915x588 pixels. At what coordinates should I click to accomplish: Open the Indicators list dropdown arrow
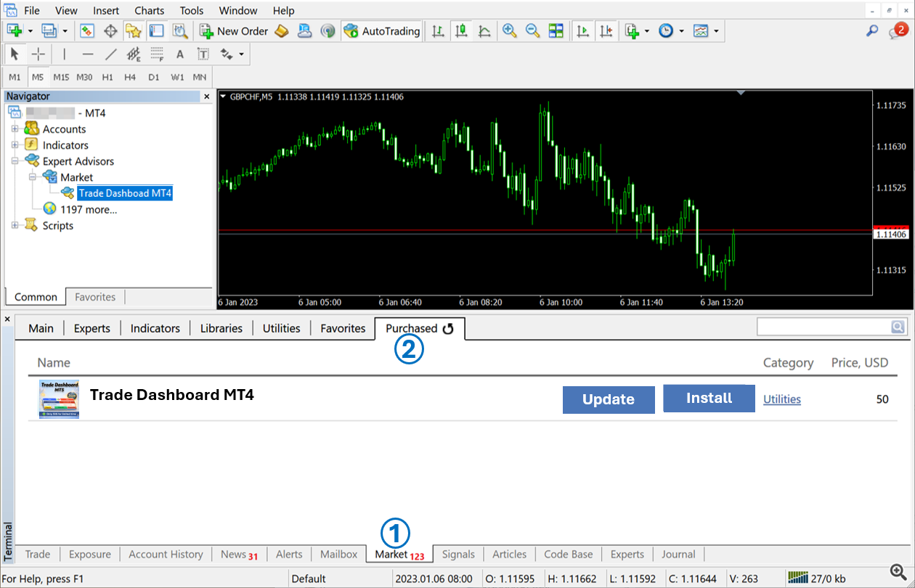point(646,30)
